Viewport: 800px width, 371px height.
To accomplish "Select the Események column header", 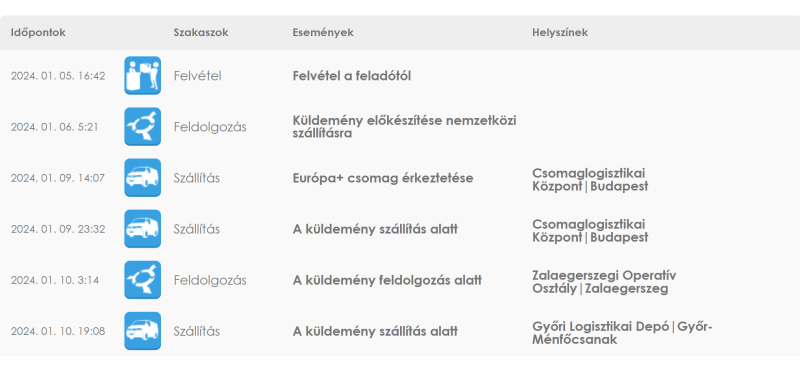I will point(323,32).
